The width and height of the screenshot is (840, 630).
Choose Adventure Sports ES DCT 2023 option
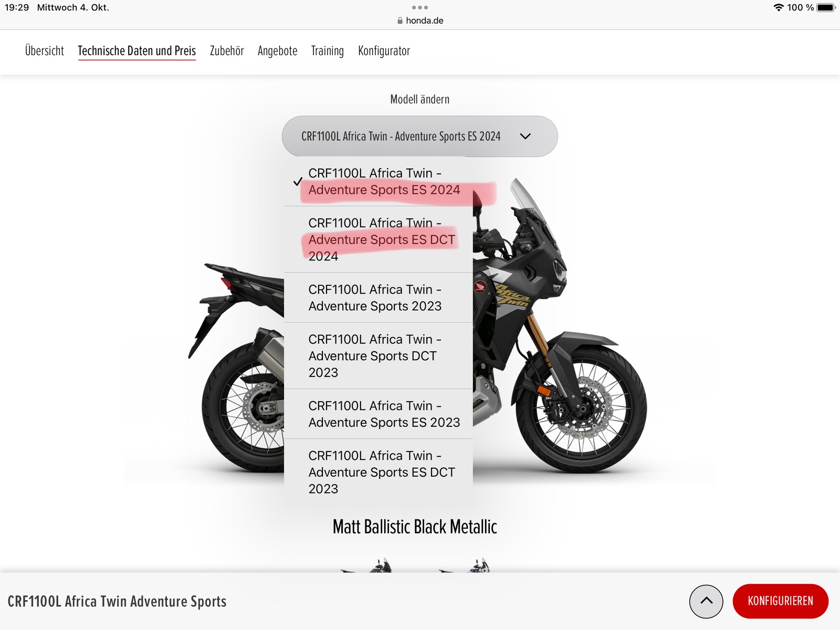tap(378, 472)
